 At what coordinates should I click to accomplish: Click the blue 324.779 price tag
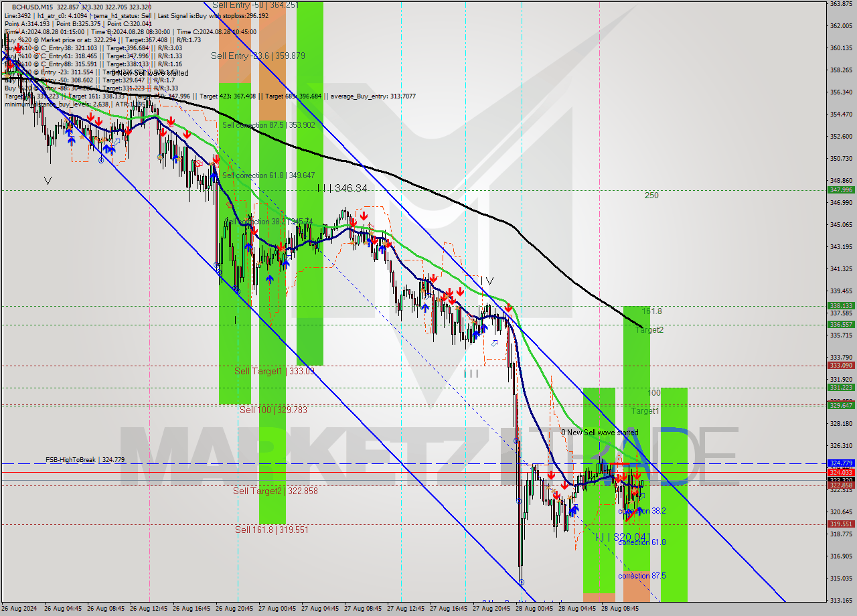[x=841, y=463]
